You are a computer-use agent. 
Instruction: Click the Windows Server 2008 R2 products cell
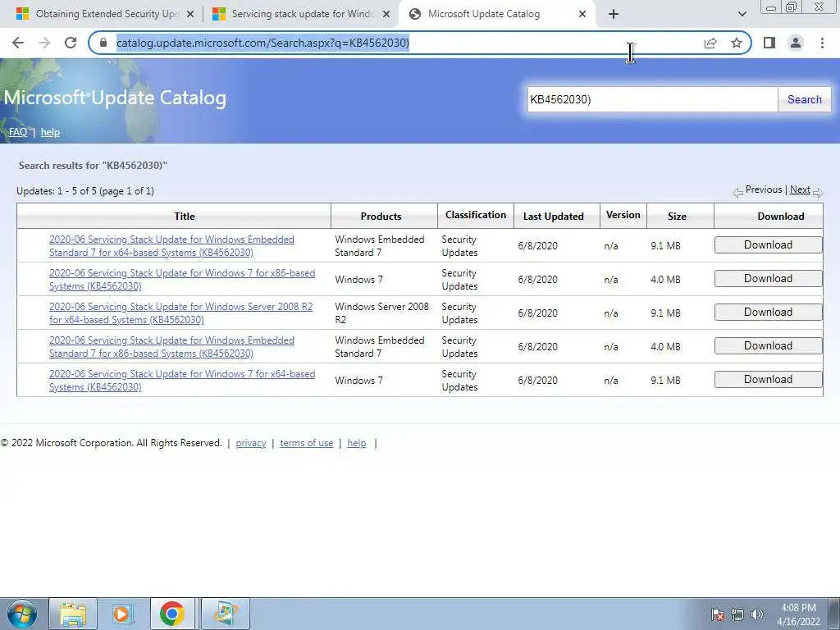(382, 313)
